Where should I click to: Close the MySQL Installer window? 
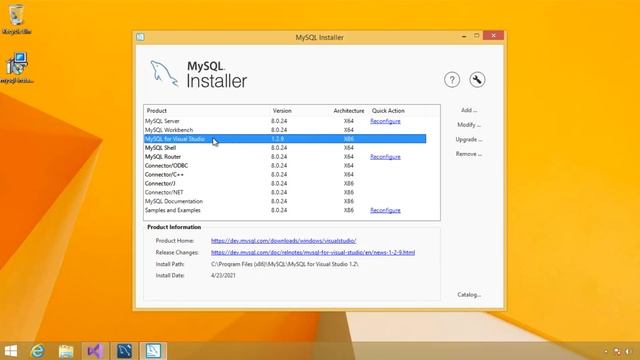click(x=493, y=36)
